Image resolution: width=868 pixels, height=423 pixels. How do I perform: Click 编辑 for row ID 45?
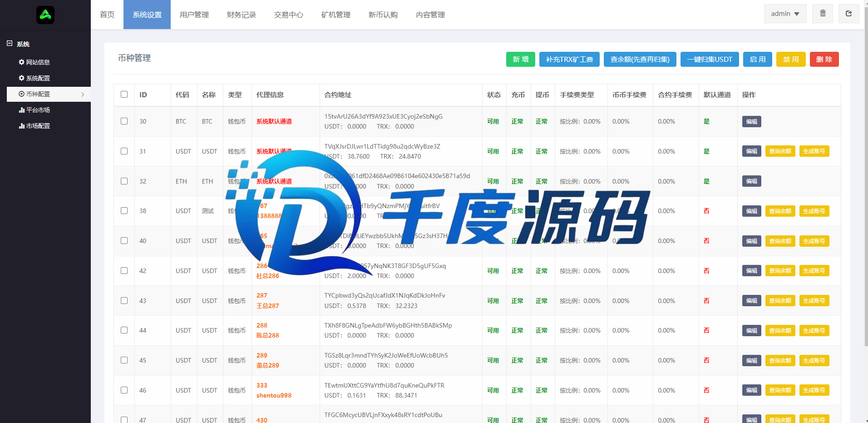(x=752, y=361)
